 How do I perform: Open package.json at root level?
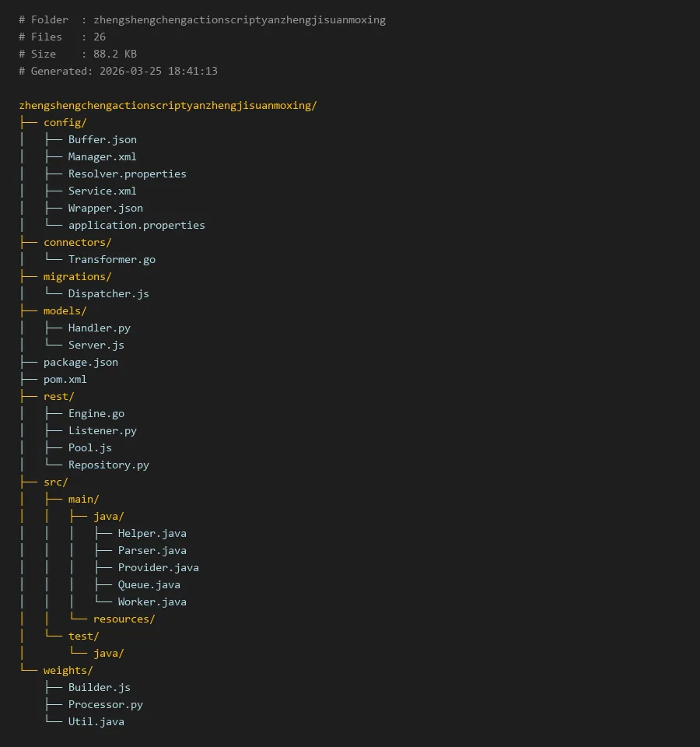tap(80, 362)
